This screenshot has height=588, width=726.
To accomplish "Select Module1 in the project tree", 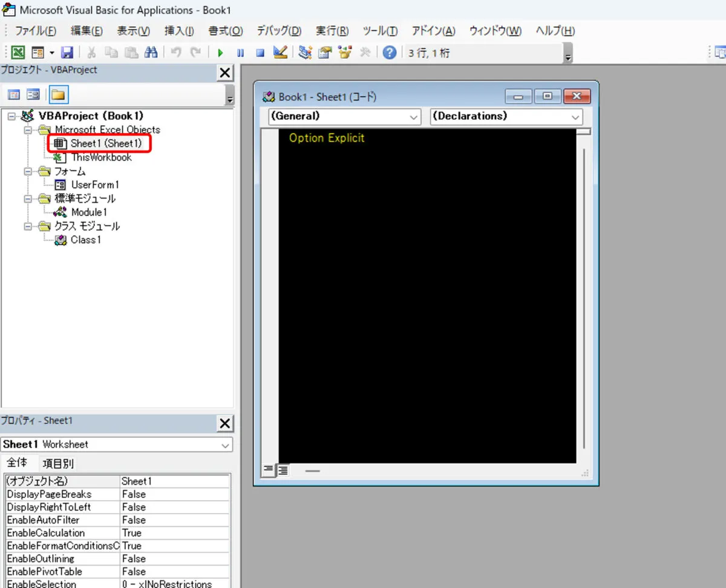I will click(88, 212).
